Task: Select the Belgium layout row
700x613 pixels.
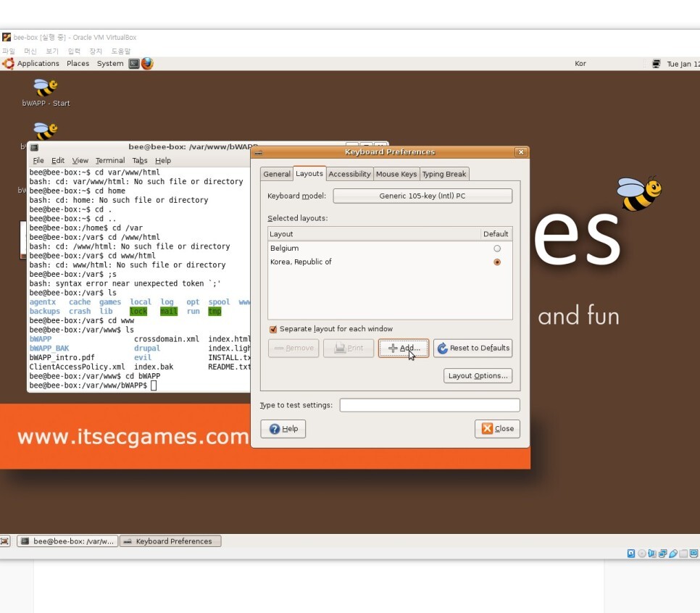Action: tap(390, 249)
